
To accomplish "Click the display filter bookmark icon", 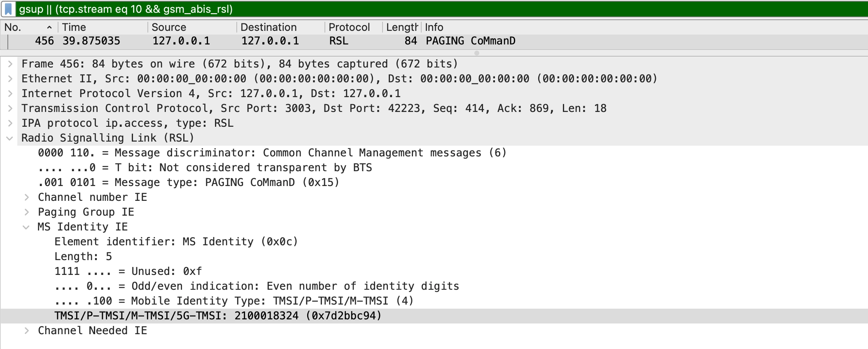I will tap(8, 9).
